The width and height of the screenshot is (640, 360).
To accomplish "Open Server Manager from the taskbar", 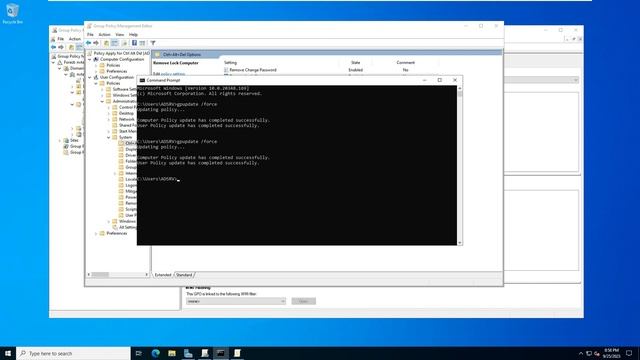I will click(x=188, y=353).
